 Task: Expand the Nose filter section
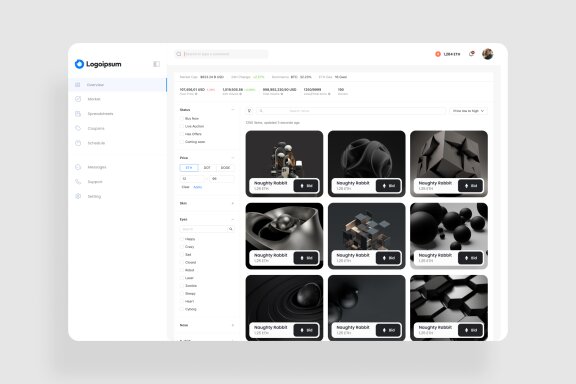pos(233,325)
